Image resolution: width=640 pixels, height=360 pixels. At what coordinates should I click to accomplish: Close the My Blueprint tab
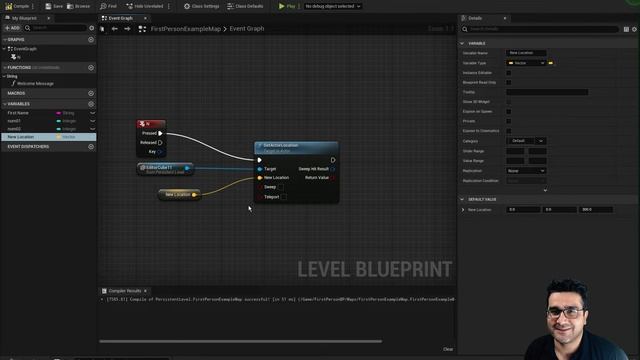pyautogui.click(x=49, y=18)
